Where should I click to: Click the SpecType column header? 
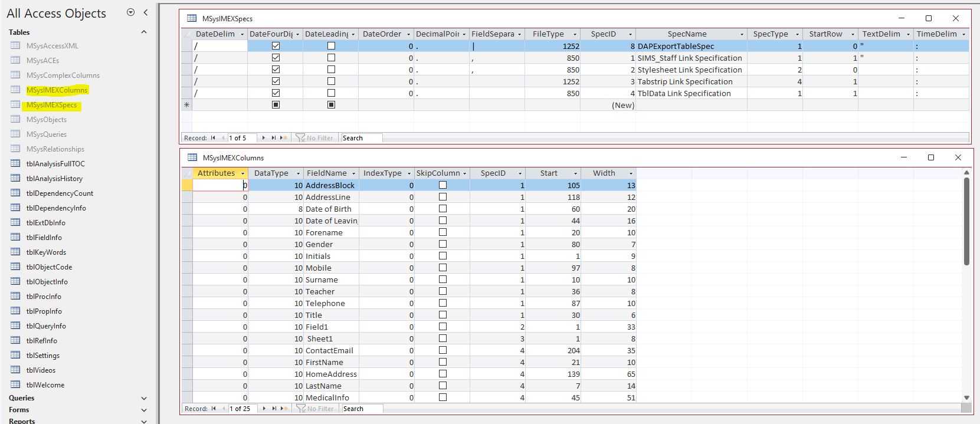click(775, 34)
